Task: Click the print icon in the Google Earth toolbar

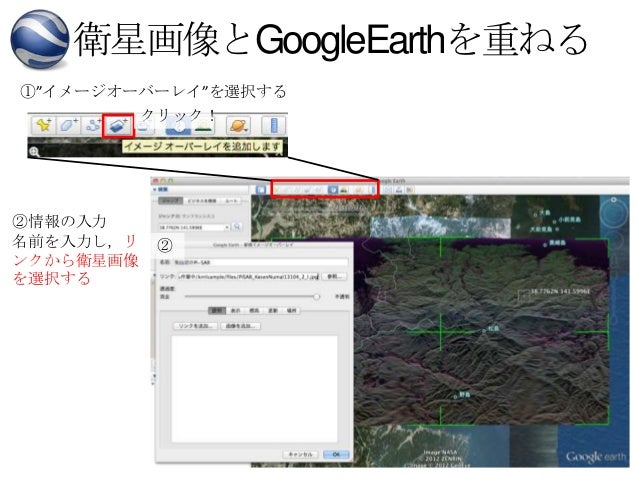Action: pyautogui.click(x=399, y=190)
